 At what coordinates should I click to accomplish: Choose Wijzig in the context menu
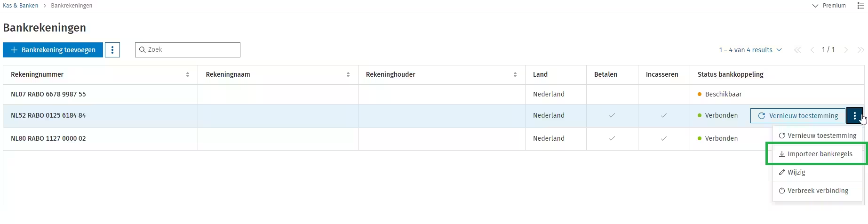[x=796, y=172]
